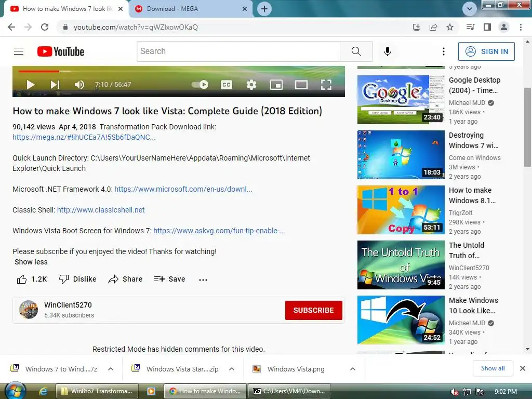
Task: Go to the YouTube logo home
Action: [60, 51]
